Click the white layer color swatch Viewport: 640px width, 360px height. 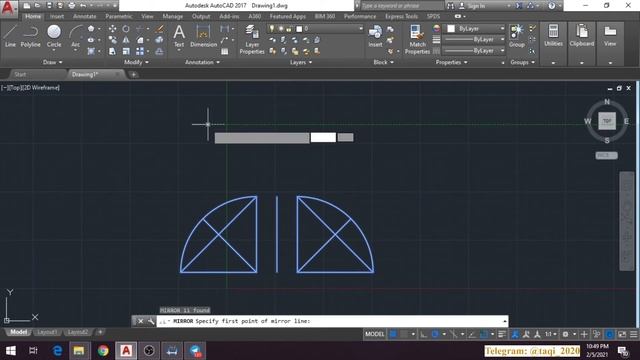coord(299,29)
